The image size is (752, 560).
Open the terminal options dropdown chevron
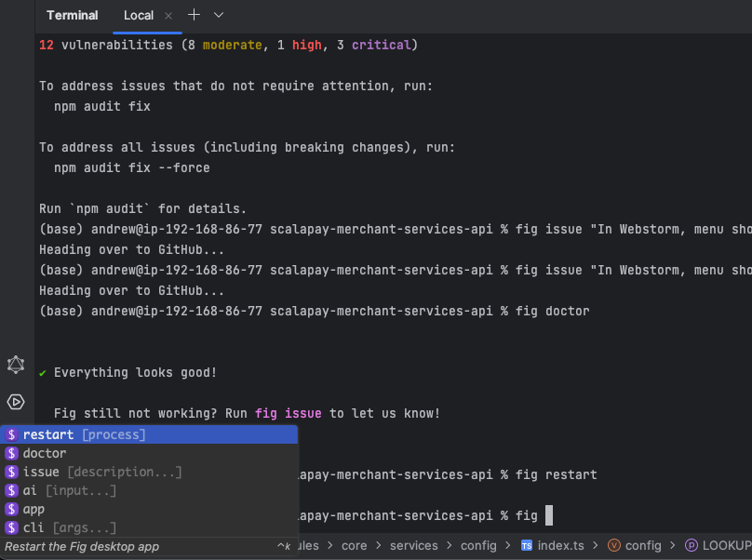click(x=217, y=15)
